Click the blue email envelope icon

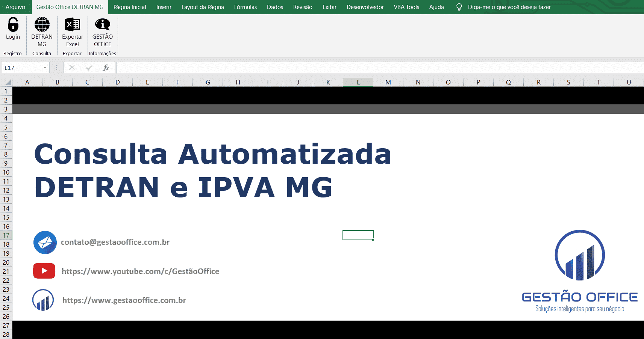45,243
